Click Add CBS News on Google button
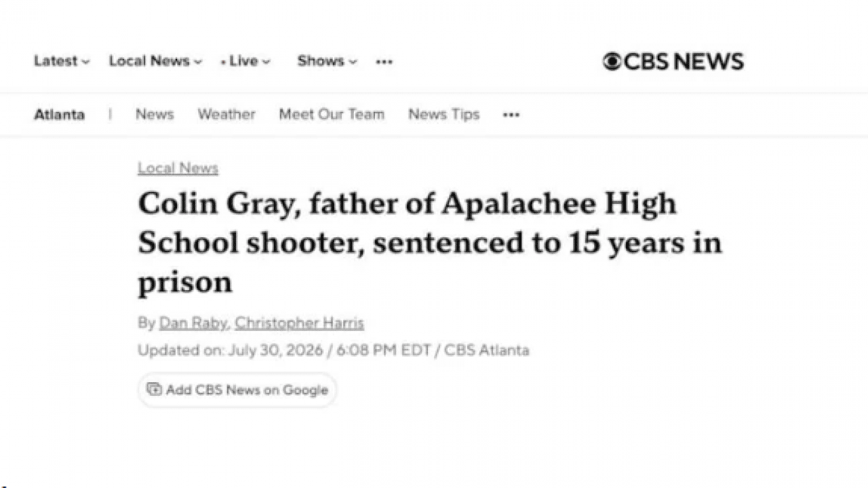868x488 pixels. pyautogui.click(x=237, y=390)
